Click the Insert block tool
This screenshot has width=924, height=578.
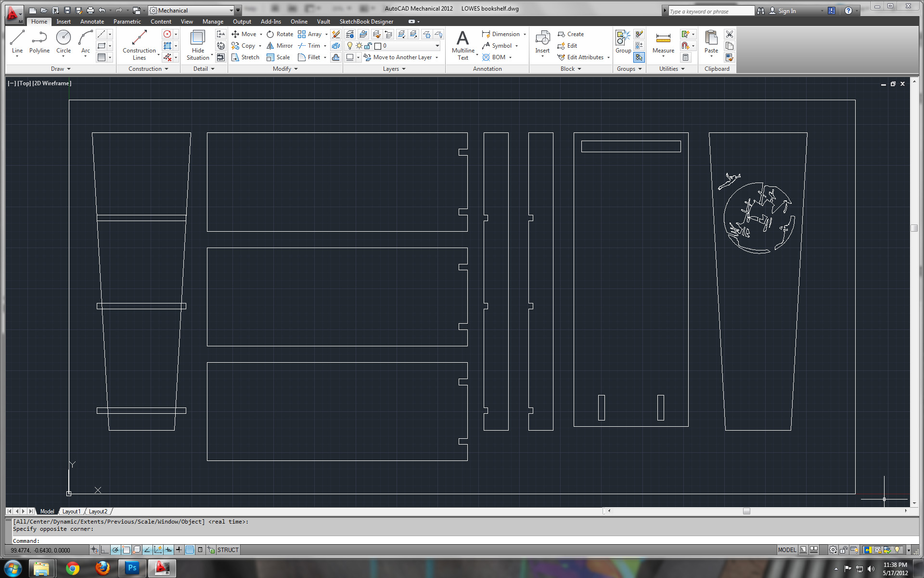542,42
